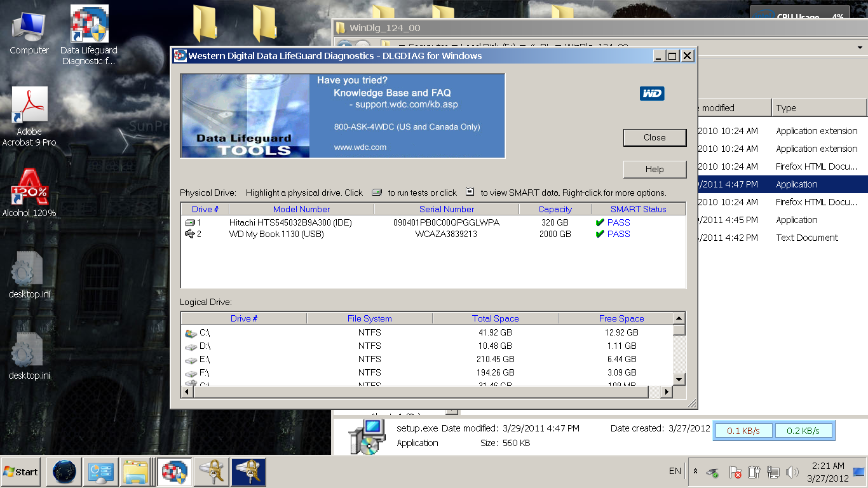Click the SMART Status column header
Image resolution: width=868 pixels, height=488 pixels.
[x=639, y=209]
